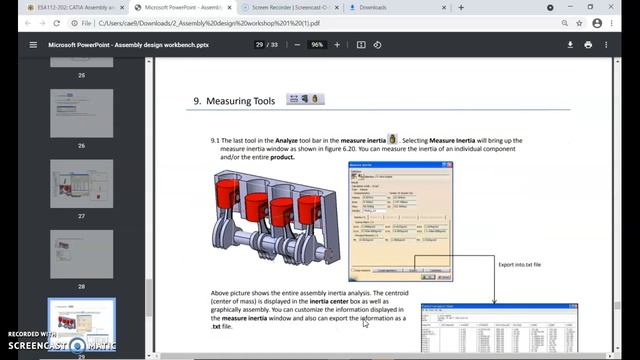
Task: Click the address bar file path
Action: [x=209, y=23]
